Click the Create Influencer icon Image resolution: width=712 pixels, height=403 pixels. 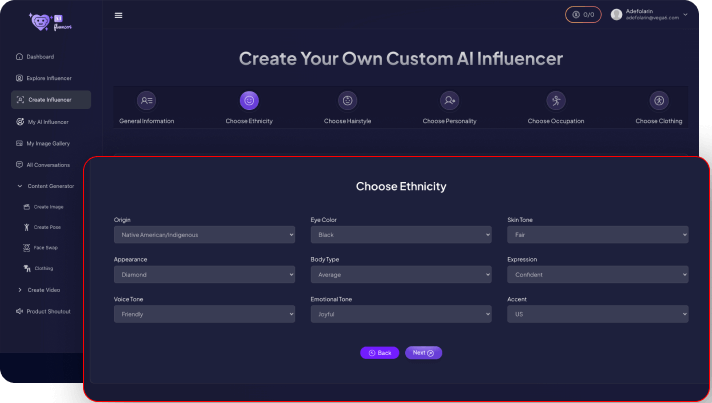point(20,100)
